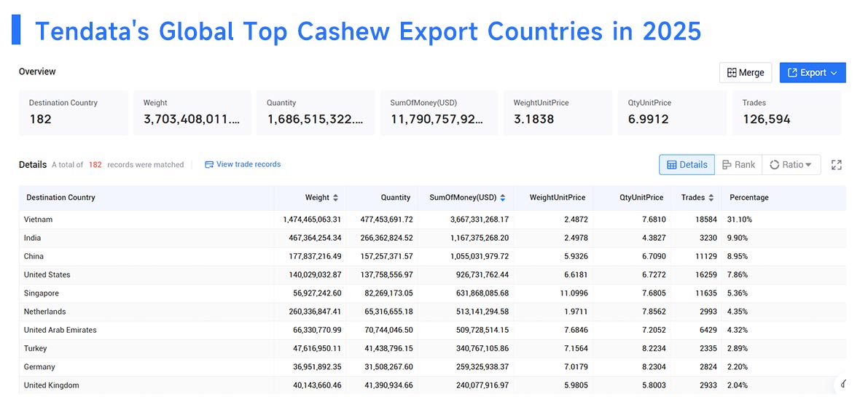The height and width of the screenshot is (413, 868).
Task: Select the Germany row
Action: point(432,366)
